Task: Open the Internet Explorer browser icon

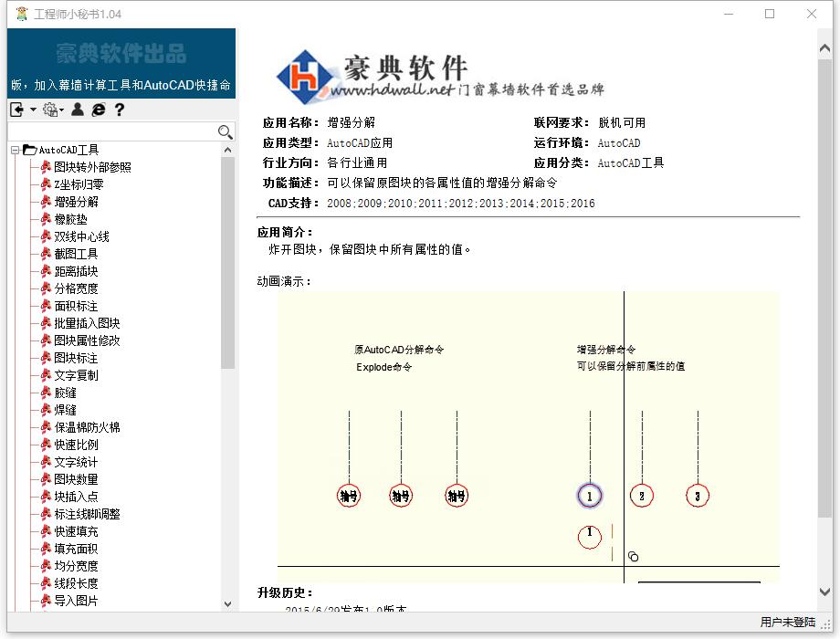Action: click(x=99, y=110)
